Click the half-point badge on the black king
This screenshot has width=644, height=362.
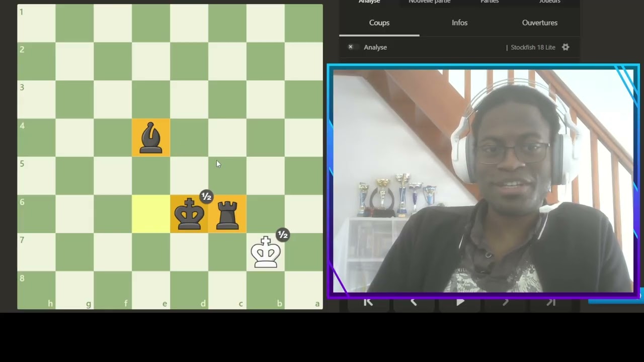click(206, 197)
